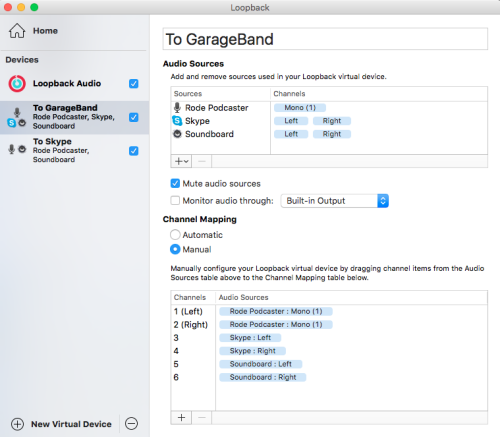Click the yellow minimize window button
Image resolution: width=500 pixels, height=437 pixels.
(21, 7)
